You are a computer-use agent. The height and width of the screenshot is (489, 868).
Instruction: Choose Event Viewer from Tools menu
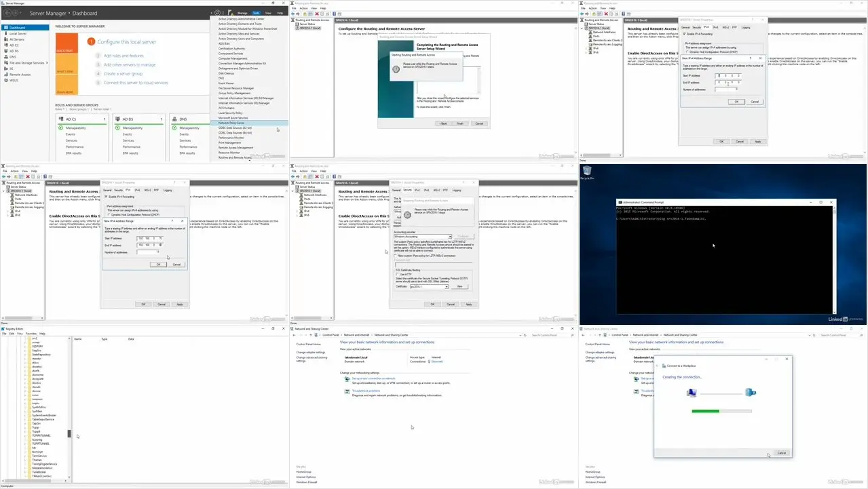pyautogui.click(x=227, y=83)
